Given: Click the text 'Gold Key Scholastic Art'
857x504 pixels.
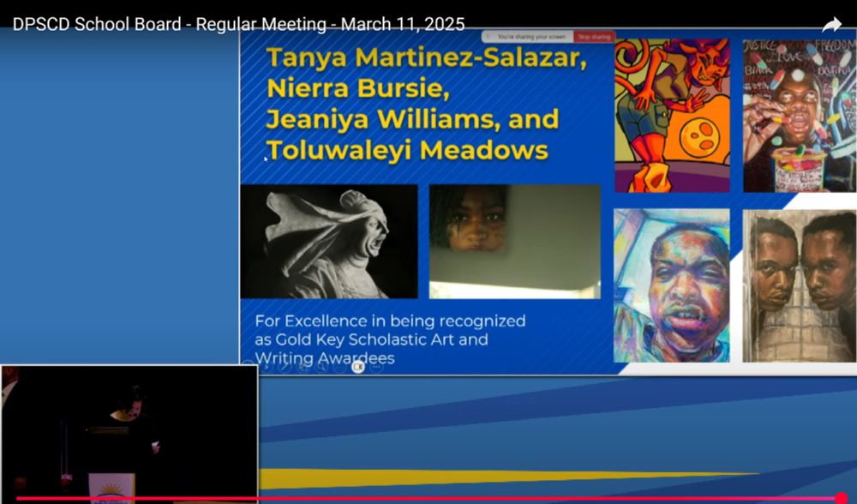Looking at the screenshot, I should (x=364, y=339).
